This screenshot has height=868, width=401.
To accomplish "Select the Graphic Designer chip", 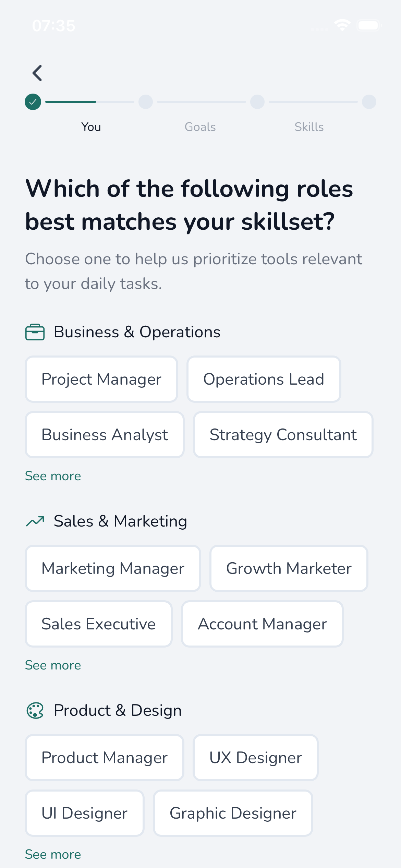I will [x=233, y=813].
